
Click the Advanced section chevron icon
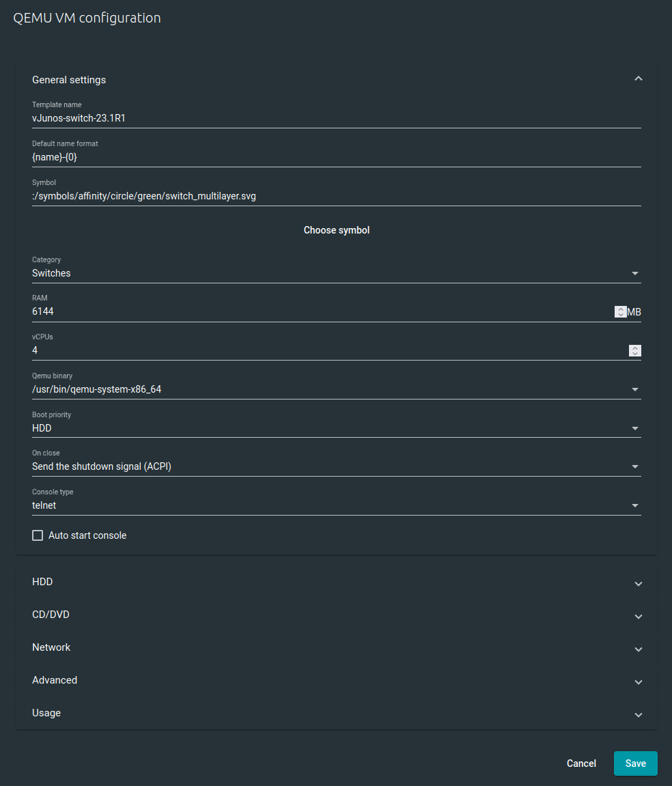[638, 682]
